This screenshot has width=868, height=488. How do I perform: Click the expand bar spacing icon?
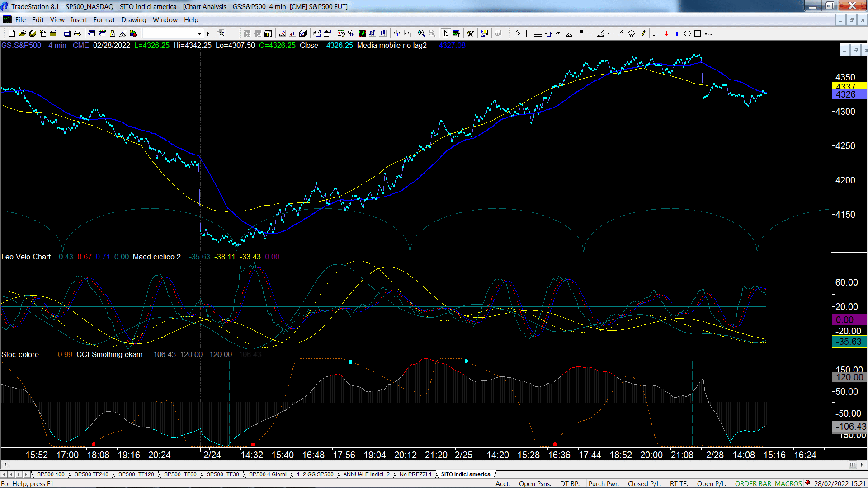click(407, 33)
